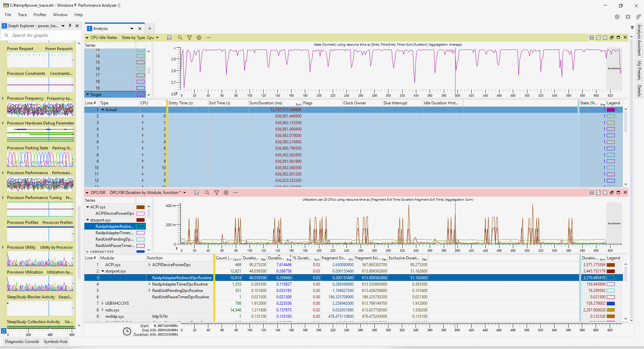Pin the Graph Explorer panel
Viewport: 644px width, 349px height.
click(70, 26)
